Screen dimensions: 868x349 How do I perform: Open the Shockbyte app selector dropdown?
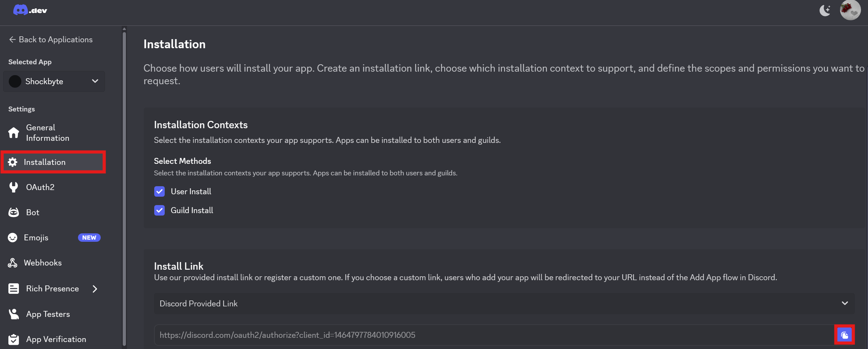pyautogui.click(x=54, y=81)
